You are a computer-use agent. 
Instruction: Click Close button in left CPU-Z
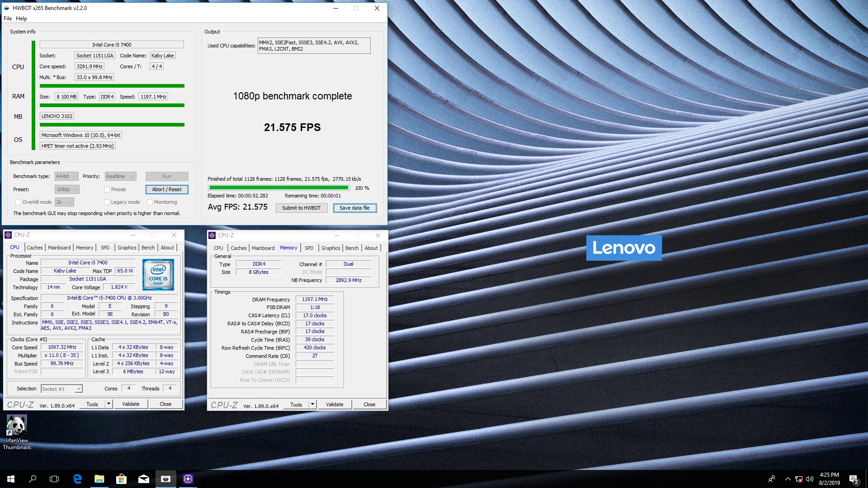click(x=165, y=404)
